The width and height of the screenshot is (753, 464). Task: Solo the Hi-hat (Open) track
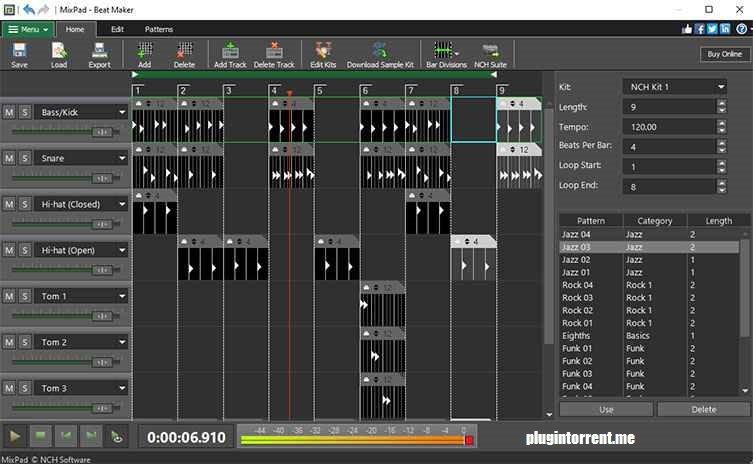(x=25, y=250)
